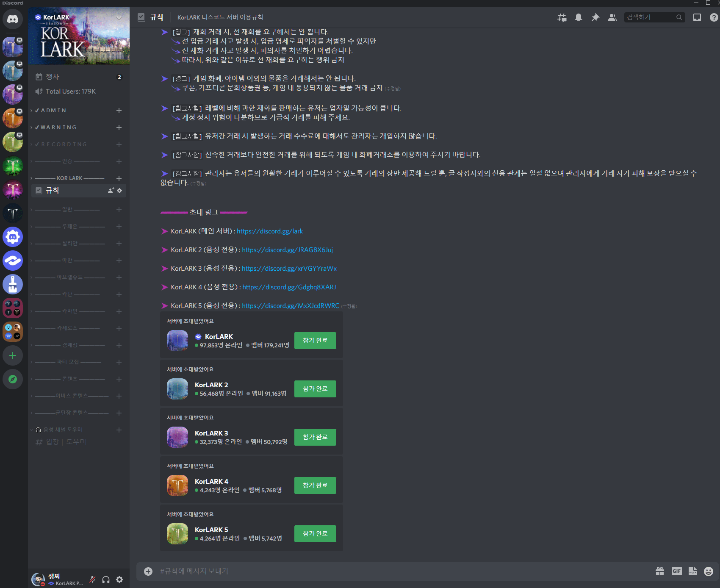Open the discord.gg/lark invite link

(269, 231)
